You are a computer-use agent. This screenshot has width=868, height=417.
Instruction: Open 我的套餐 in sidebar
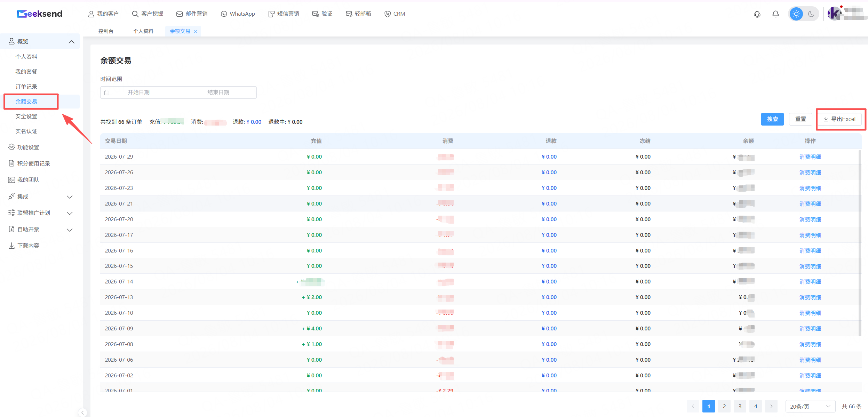26,72
